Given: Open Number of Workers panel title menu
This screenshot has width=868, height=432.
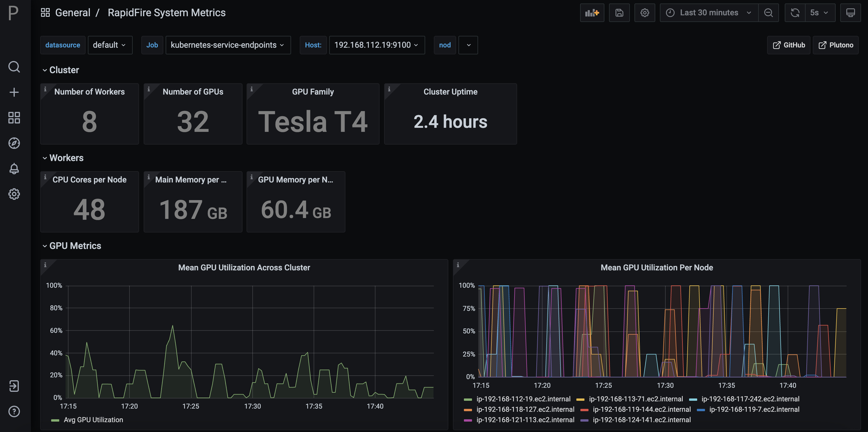Looking at the screenshot, I should [89, 92].
